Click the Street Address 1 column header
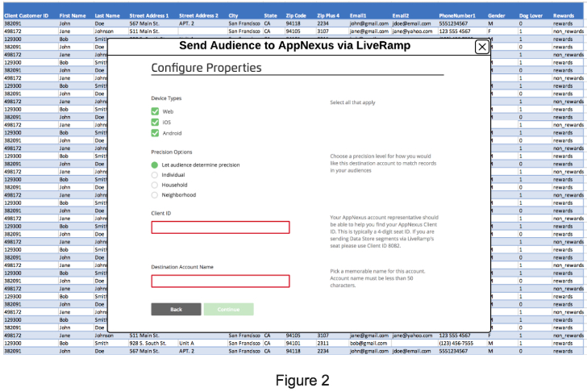Viewport: 587px width, 392px height. [x=149, y=15]
